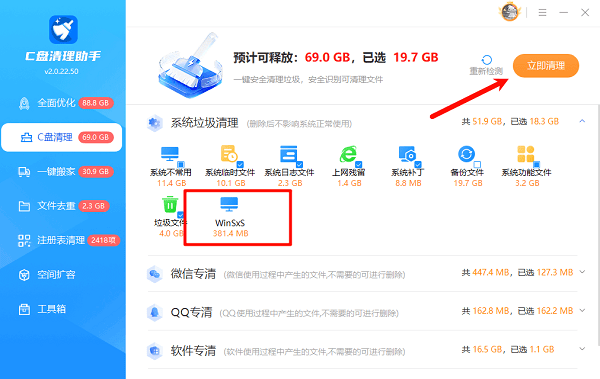Click the 微信专清 heading

click(x=193, y=274)
